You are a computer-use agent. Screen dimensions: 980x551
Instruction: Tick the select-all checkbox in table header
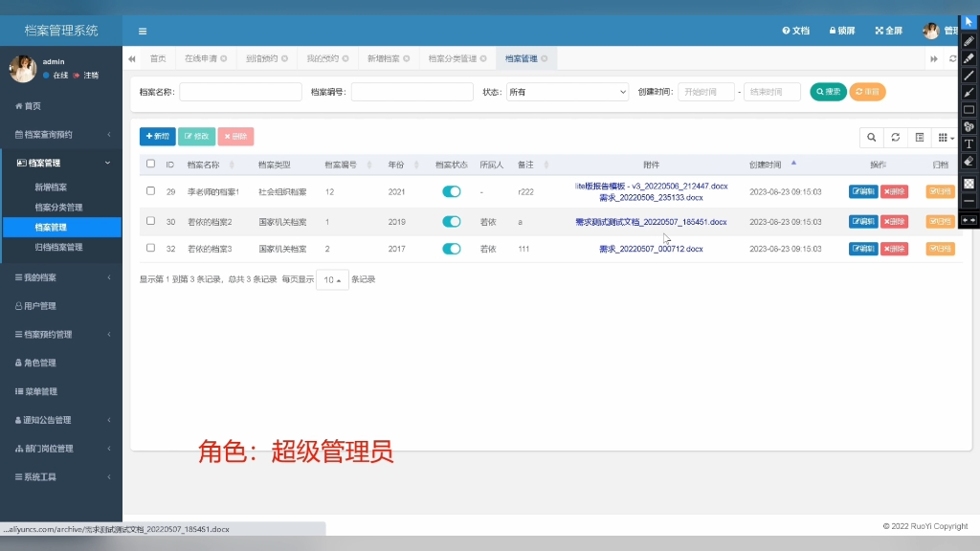150,164
